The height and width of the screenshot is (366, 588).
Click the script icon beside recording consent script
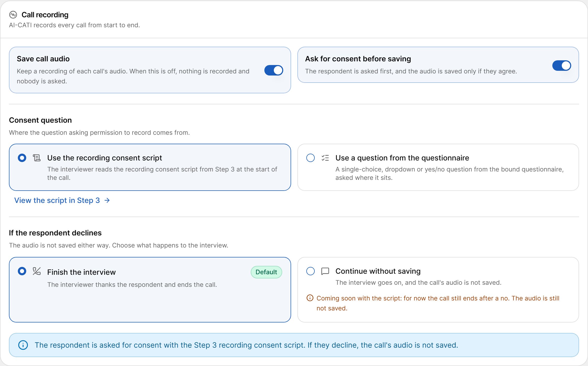[x=37, y=158]
